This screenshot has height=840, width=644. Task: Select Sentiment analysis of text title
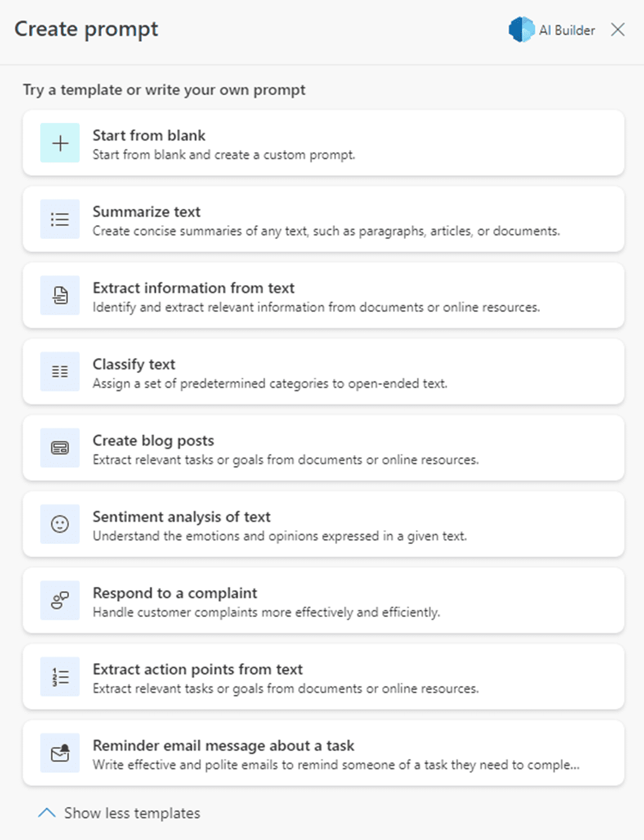(181, 516)
